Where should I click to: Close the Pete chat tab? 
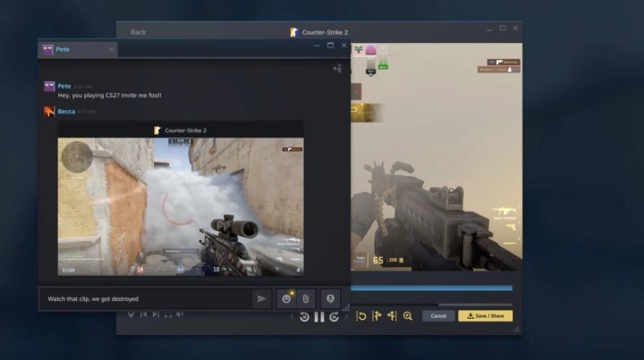click(x=112, y=49)
